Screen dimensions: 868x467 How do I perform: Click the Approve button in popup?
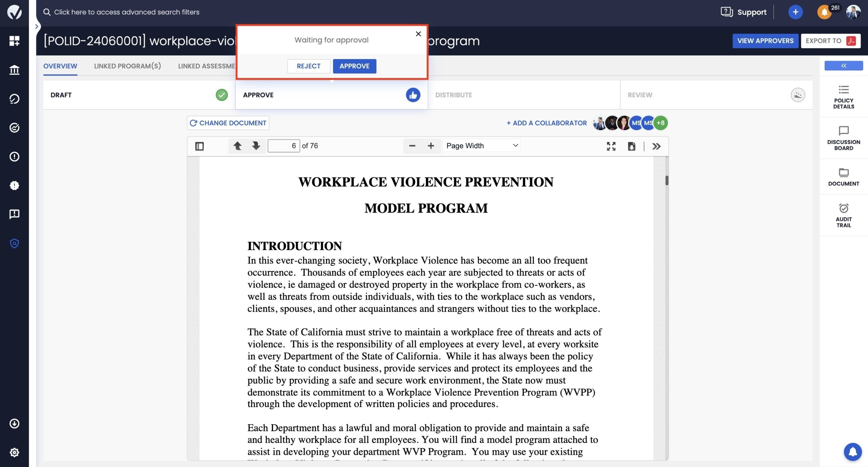click(x=354, y=66)
